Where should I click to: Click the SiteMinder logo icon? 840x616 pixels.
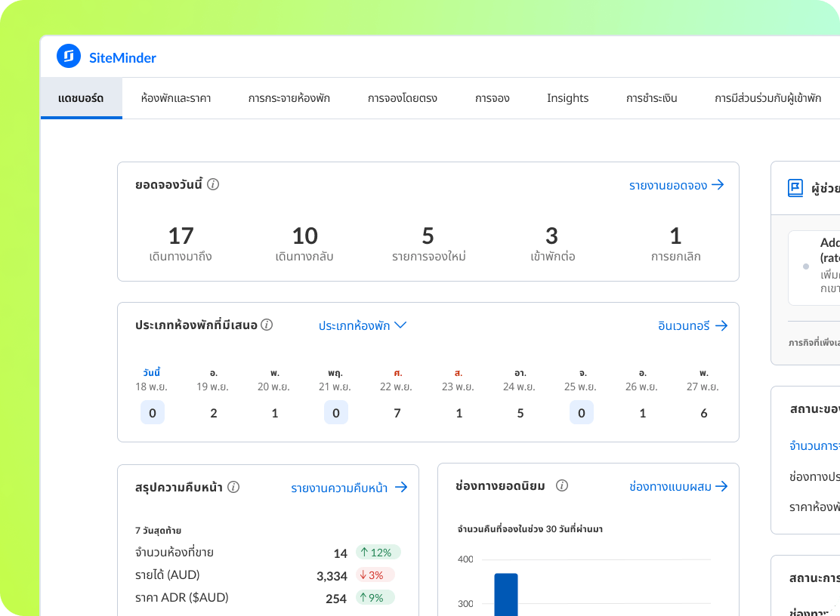(x=68, y=57)
